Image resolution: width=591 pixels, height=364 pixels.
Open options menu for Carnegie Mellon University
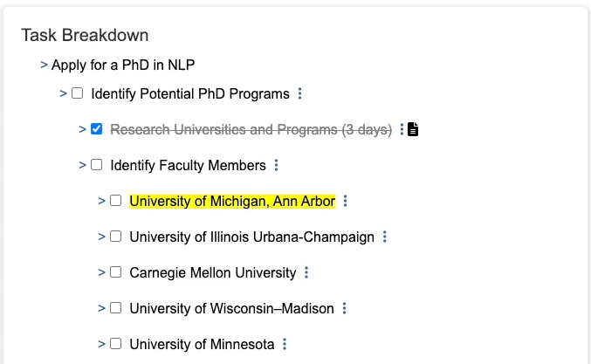pos(306,272)
